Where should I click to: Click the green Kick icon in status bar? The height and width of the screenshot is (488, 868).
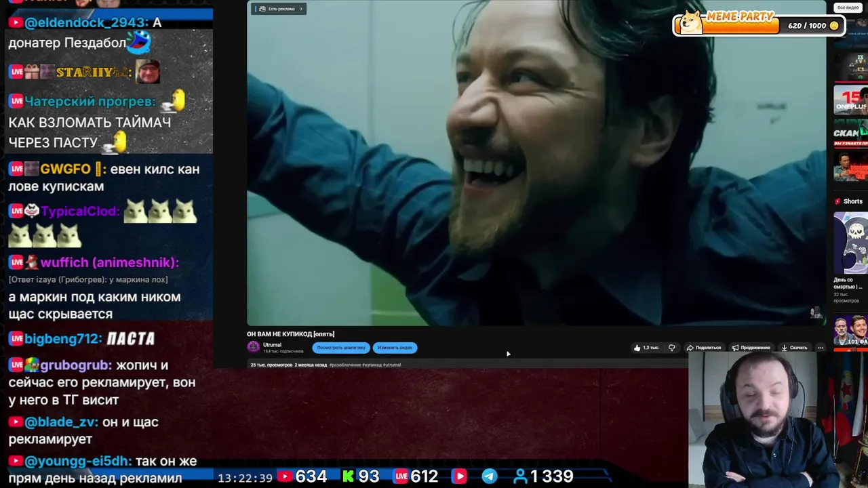tap(349, 476)
